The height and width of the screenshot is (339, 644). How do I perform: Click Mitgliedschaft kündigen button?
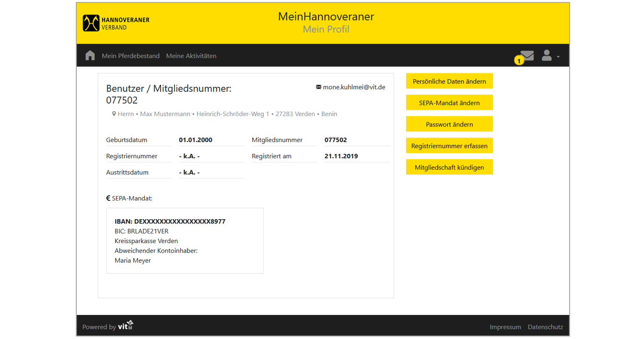pyautogui.click(x=449, y=167)
